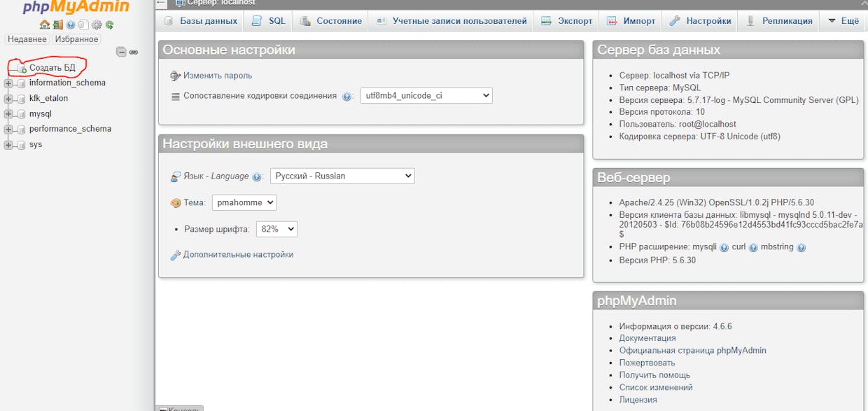Click the Изменить пароль link
The height and width of the screenshot is (411, 868).
pyautogui.click(x=218, y=76)
